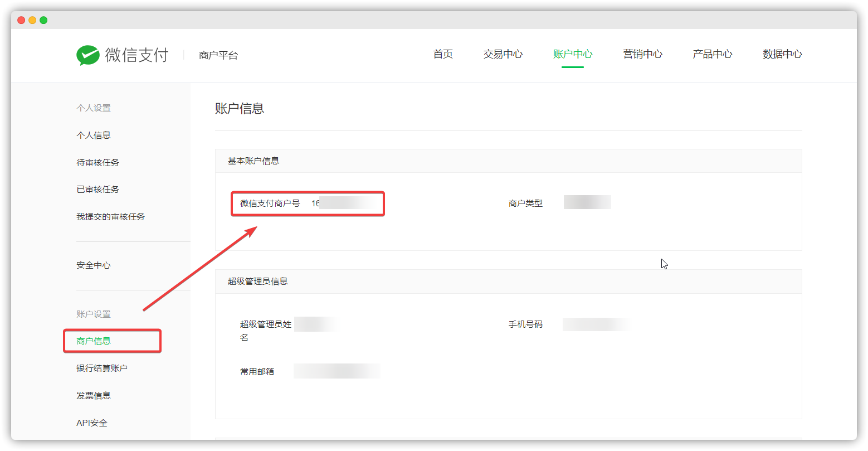This screenshot has width=868, height=451.
Task: Click the 常用邮箱 label
Action: (257, 372)
